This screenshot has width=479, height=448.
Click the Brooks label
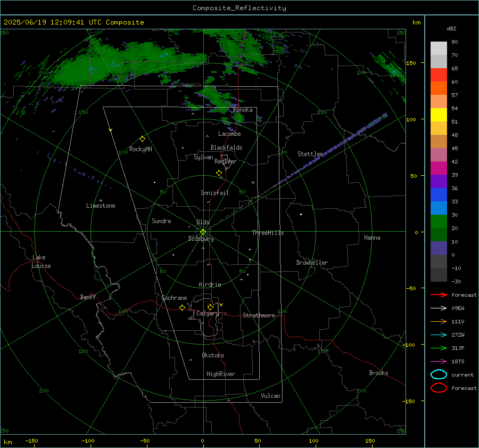pyautogui.click(x=378, y=373)
